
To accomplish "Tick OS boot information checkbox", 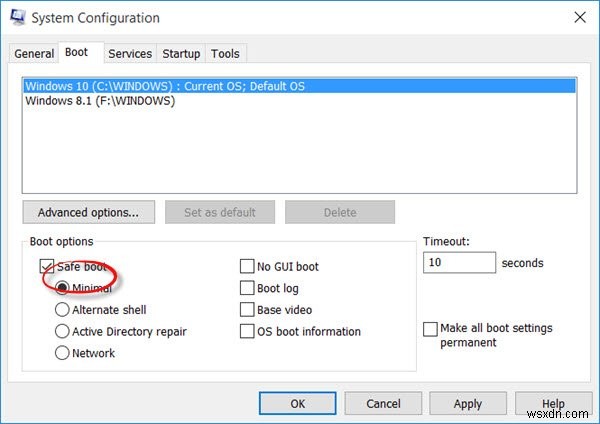I will (x=246, y=331).
